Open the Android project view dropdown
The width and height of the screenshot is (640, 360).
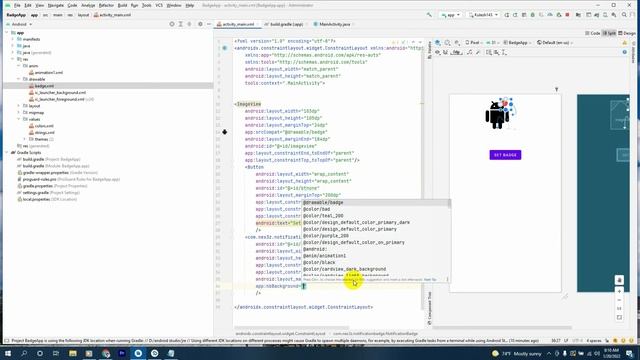coord(19,24)
